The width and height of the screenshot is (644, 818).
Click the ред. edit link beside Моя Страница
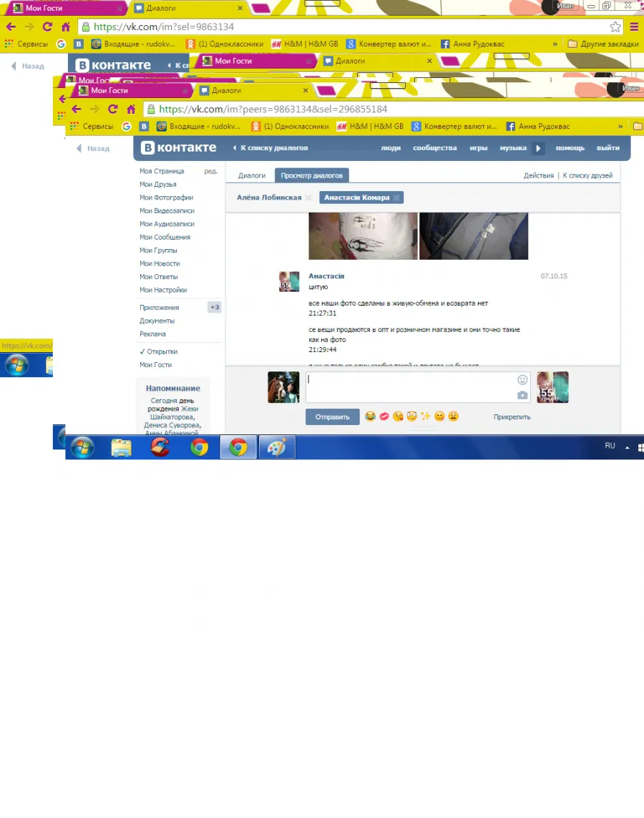(x=210, y=171)
